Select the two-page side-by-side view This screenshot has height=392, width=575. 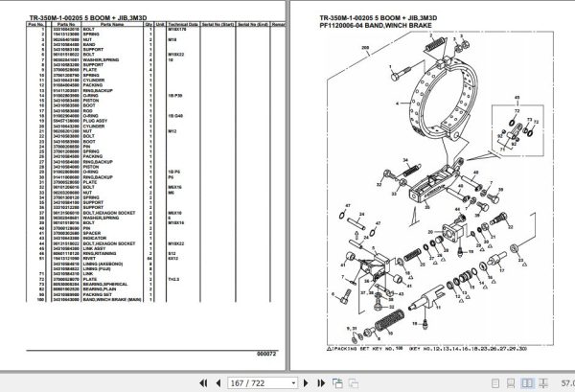[x=527, y=383]
